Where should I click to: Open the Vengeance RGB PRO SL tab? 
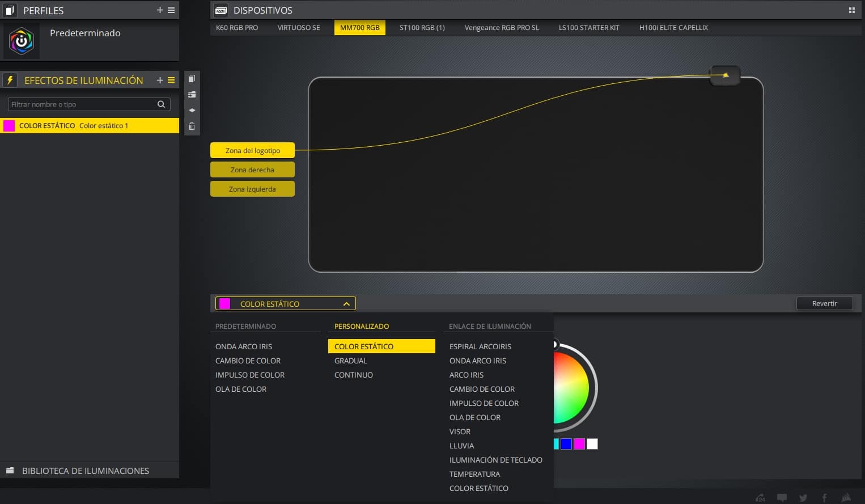[x=502, y=28]
